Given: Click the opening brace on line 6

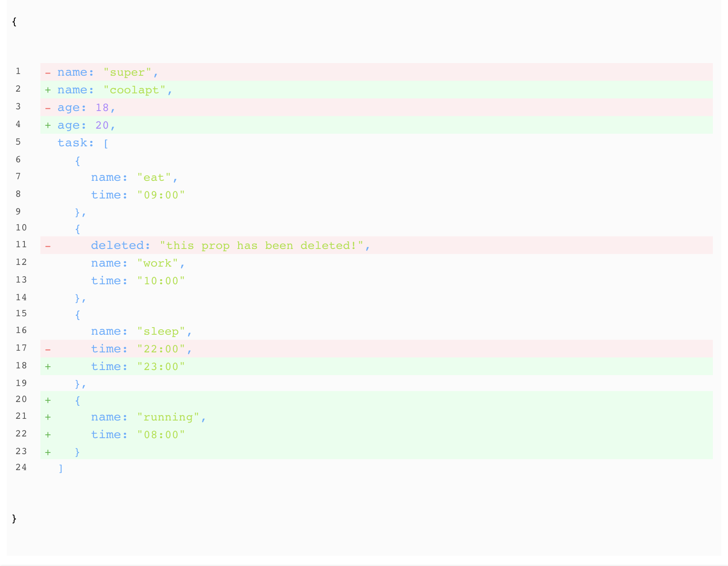Looking at the screenshot, I should [x=78, y=161].
